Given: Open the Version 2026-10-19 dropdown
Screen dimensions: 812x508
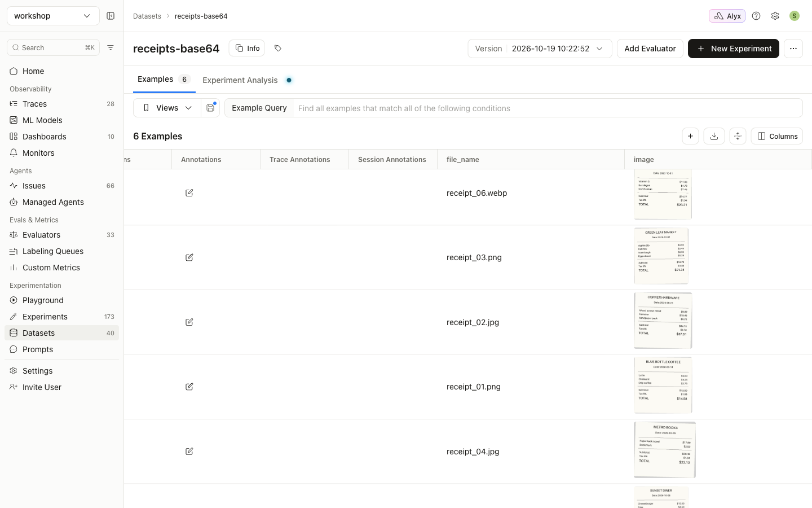Looking at the screenshot, I should (540, 49).
